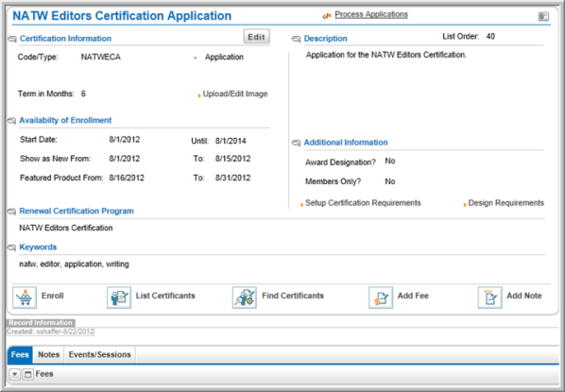Click the description text about NATW Editors Certification
Image resolution: width=565 pixels, height=392 pixels.
[x=386, y=55]
